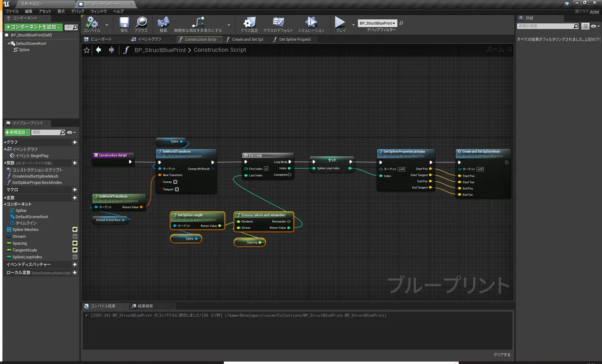Add new function with plus icon
Image resolution: width=602 pixels, height=364 pixels.
click(x=75, y=163)
